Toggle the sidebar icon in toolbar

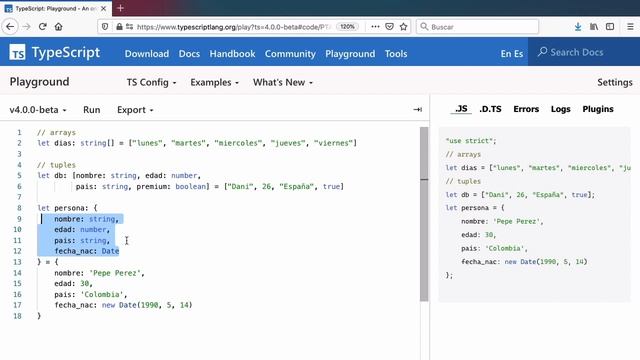610,27
